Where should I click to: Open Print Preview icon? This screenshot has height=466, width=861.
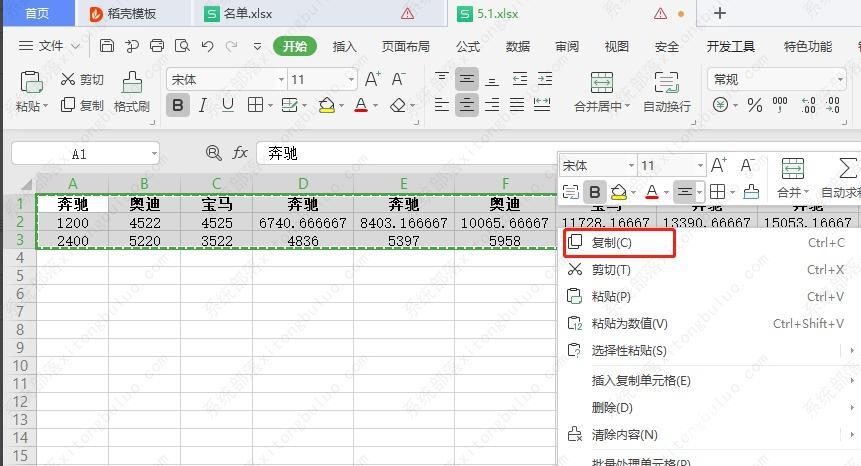click(182, 46)
